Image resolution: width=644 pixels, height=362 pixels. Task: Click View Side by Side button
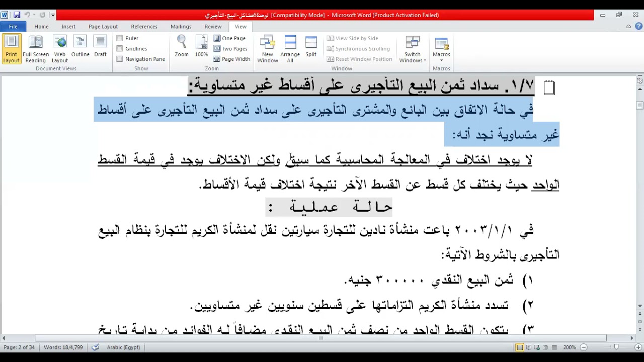(x=352, y=38)
